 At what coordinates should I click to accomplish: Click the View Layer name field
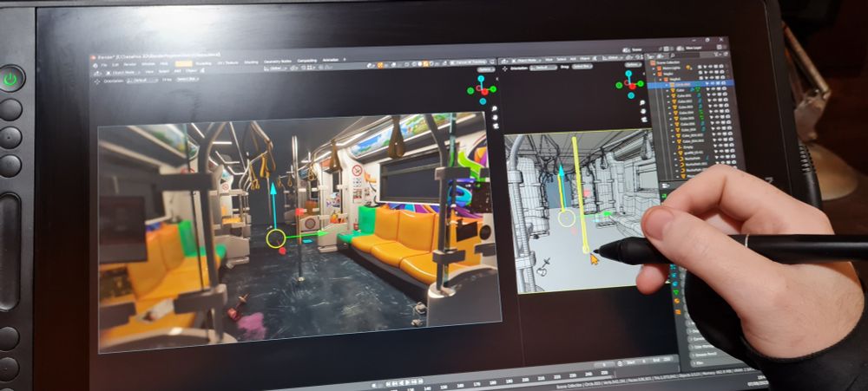pos(694,48)
